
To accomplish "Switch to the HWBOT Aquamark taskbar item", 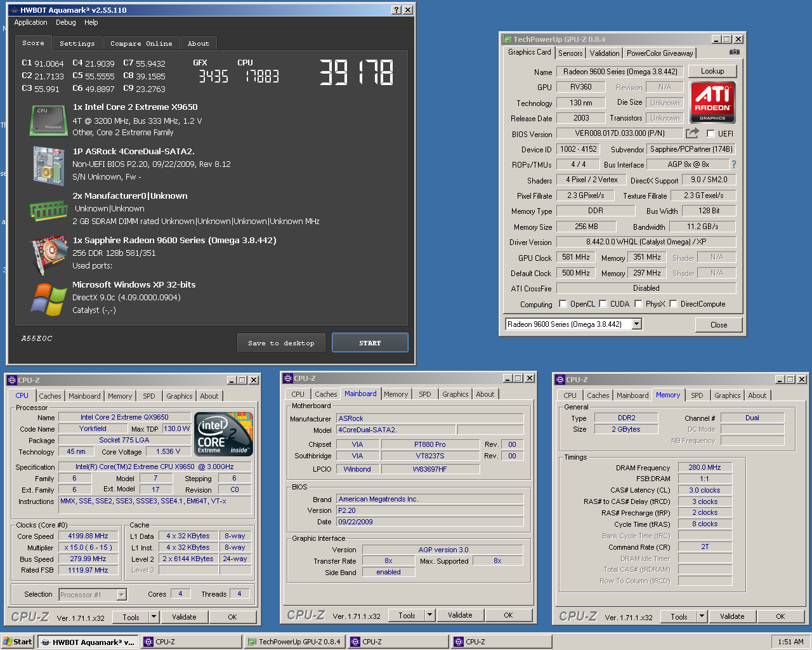I will click(x=88, y=642).
